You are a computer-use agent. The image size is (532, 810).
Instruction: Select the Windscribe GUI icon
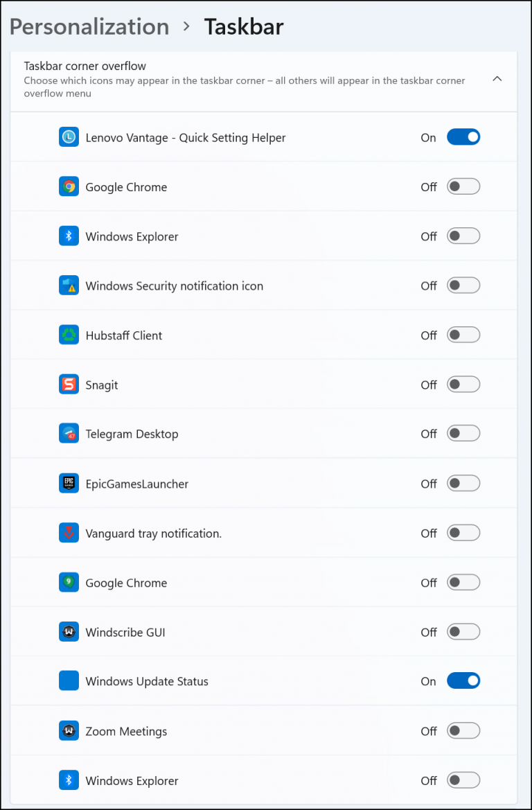point(68,631)
